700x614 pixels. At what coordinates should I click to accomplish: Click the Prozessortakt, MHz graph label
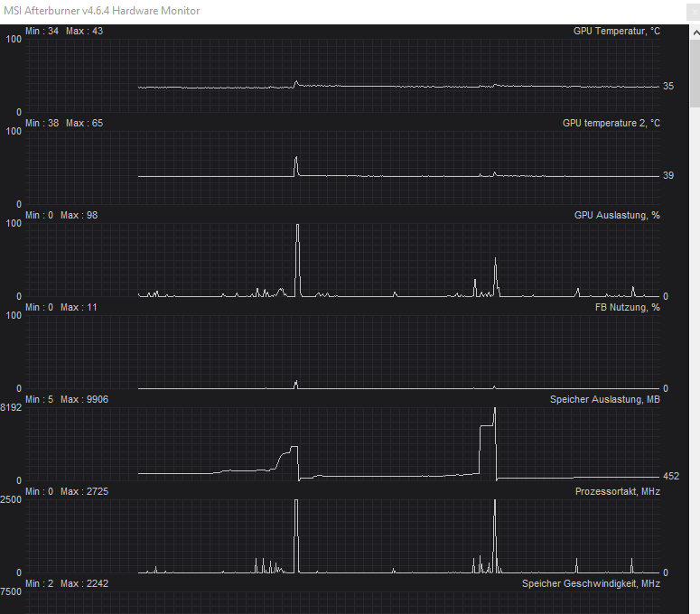tap(618, 491)
